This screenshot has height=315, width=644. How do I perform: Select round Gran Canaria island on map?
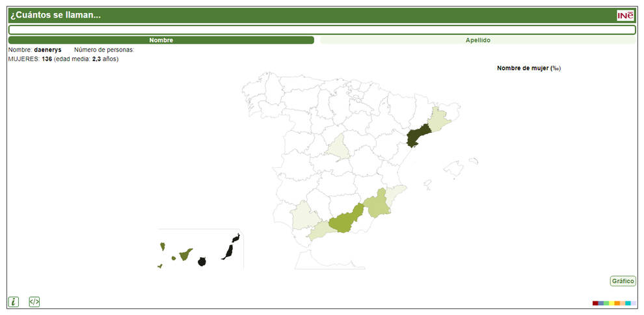pyautogui.click(x=202, y=262)
